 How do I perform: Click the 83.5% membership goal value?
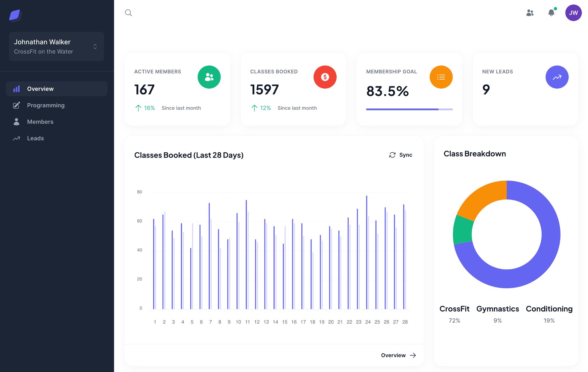[x=388, y=91]
